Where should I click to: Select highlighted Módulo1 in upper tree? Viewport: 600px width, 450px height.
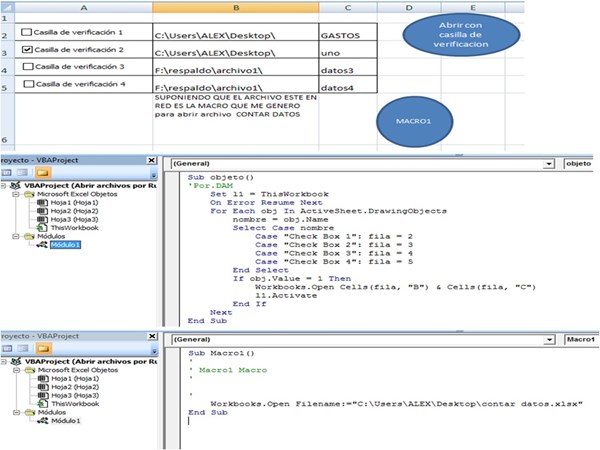pos(65,245)
